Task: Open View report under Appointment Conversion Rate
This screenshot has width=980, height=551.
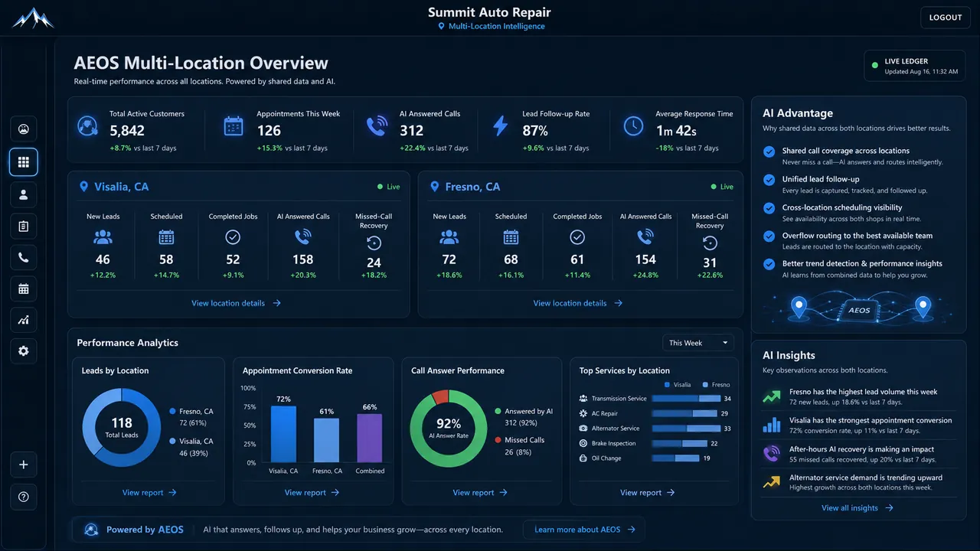Action: (312, 493)
